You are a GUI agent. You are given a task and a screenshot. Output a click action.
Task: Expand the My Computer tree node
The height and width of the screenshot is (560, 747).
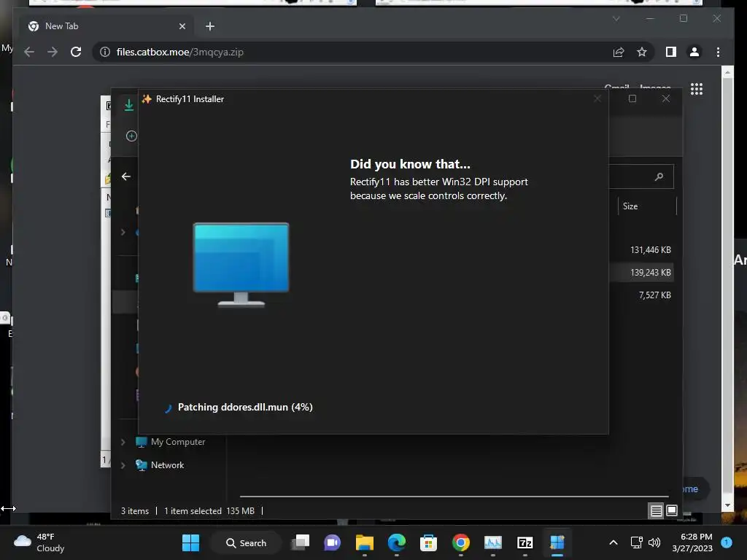[123, 442]
